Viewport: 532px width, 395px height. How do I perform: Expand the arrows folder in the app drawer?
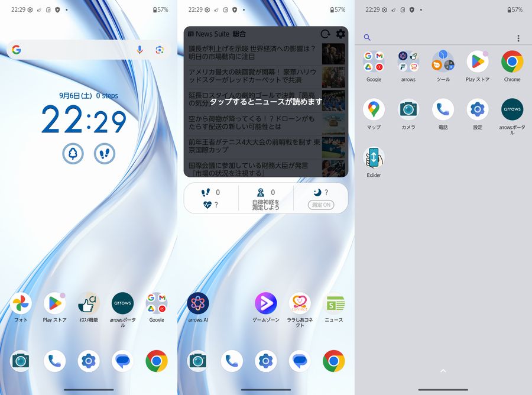(x=408, y=62)
